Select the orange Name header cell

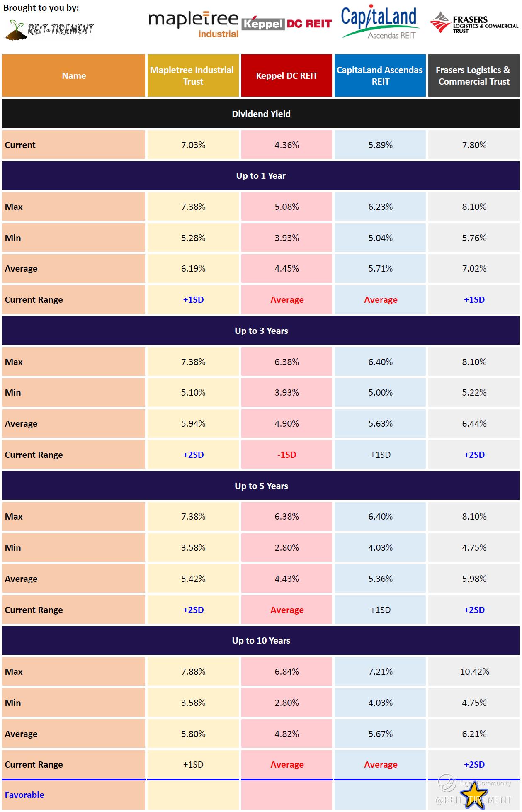point(74,75)
